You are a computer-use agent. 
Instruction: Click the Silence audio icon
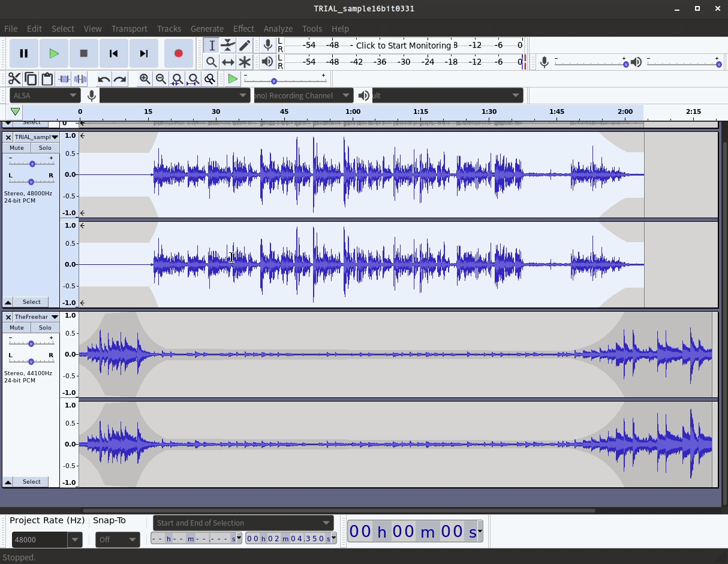point(80,79)
